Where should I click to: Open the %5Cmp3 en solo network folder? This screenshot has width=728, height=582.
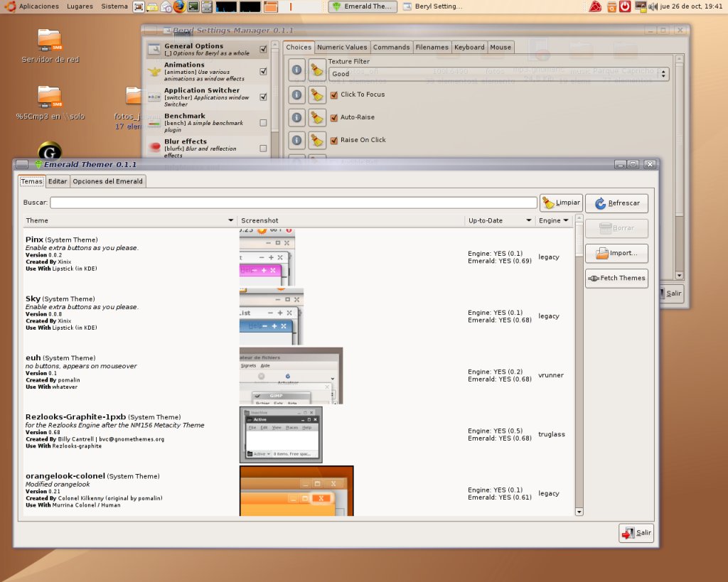pos(50,102)
